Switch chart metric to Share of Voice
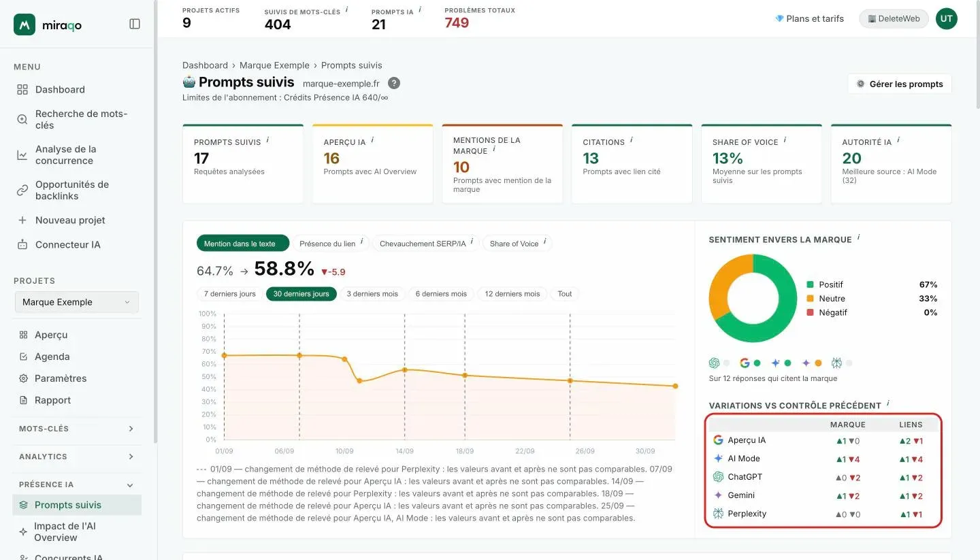This screenshot has height=560, width=980. tap(517, 244)
